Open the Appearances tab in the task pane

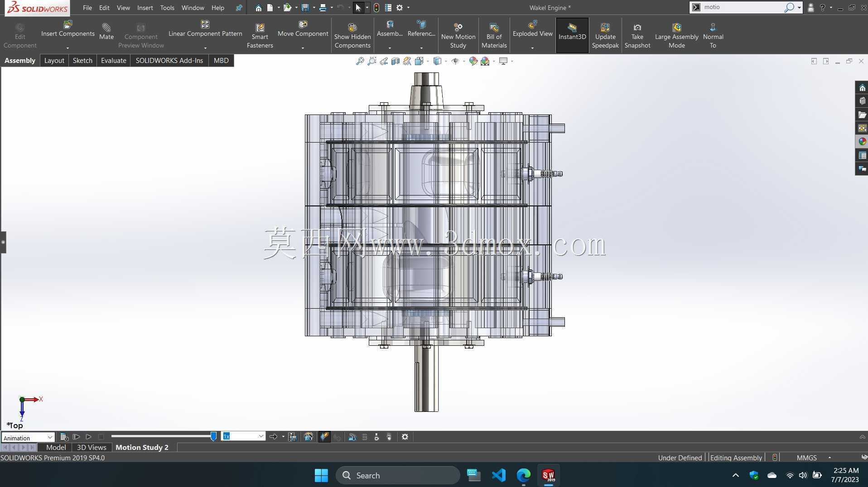[862, 142]
